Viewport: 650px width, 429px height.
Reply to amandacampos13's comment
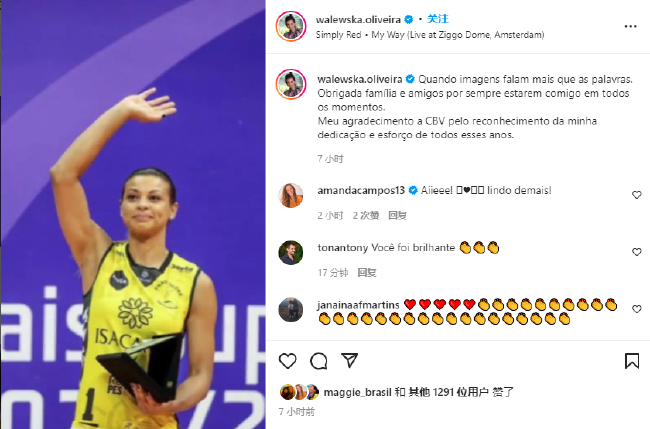tap(397, 215)
